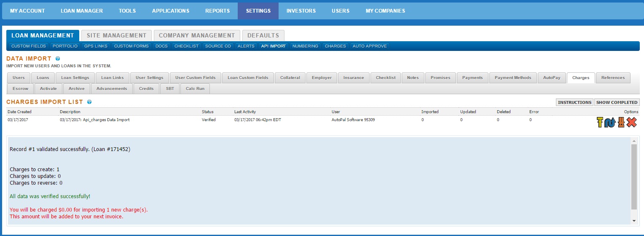This screenshot has height=236, width=644.
Task: Click the log panel scrollbar up arrow
Action: [634, 141]
